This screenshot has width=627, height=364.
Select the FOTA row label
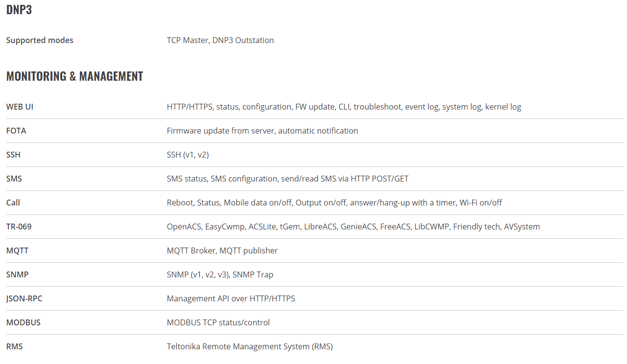point(16,131)
